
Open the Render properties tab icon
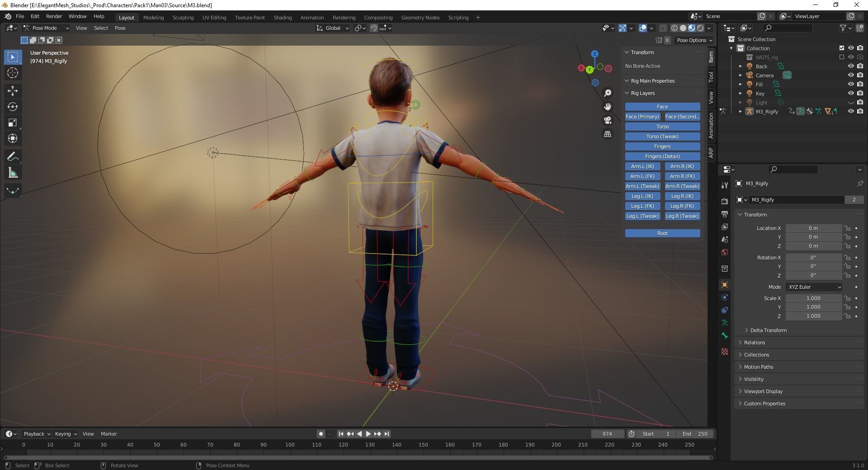[x=725, y=201]
